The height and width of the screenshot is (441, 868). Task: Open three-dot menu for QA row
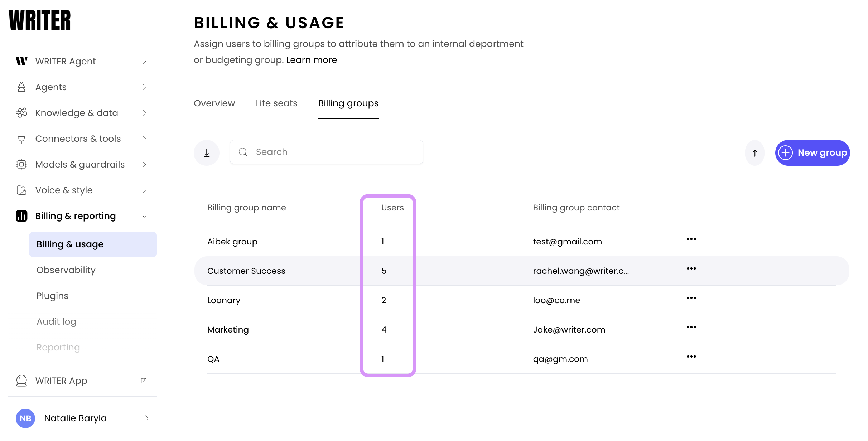[x=691, y=357]
